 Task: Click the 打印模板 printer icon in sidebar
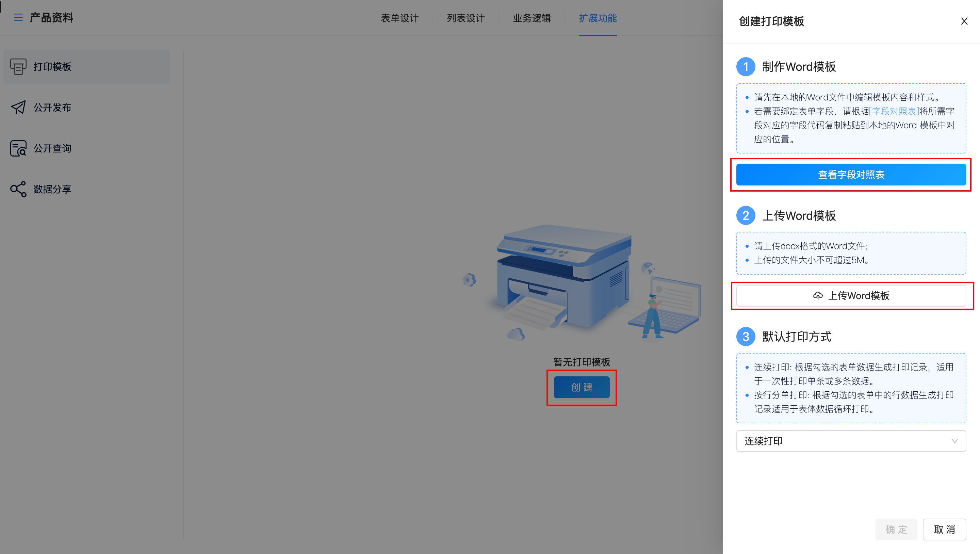click(18, 67)
